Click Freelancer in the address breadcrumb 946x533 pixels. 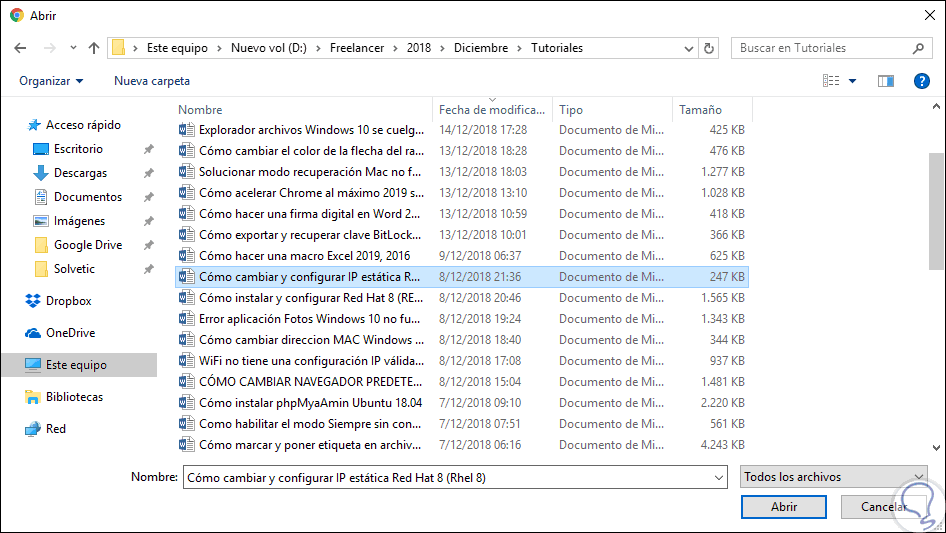point(357,48)
